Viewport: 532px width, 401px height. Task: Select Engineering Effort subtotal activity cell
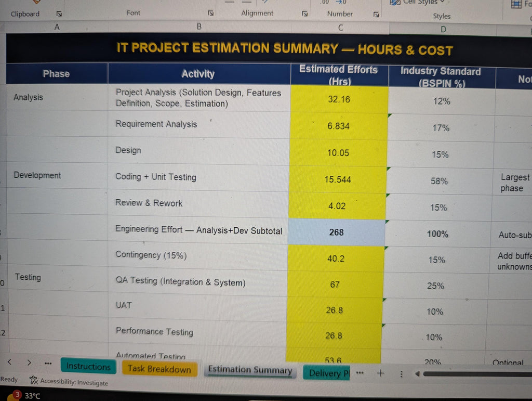pos(198,229)
